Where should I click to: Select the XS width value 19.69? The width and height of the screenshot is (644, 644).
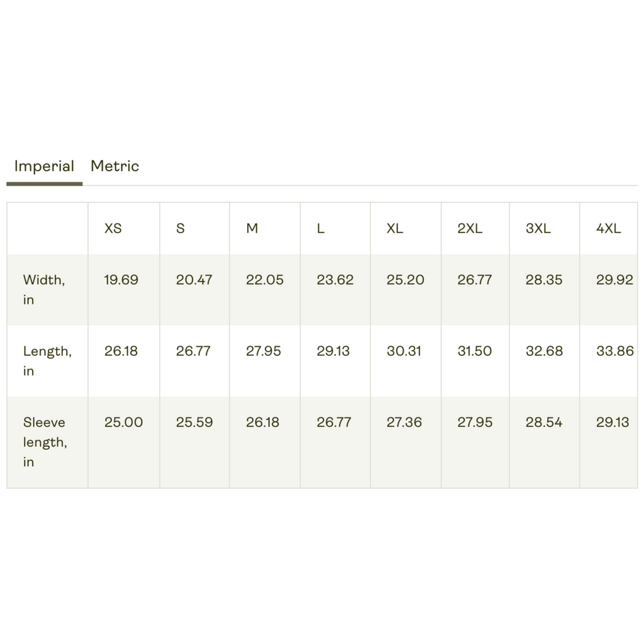121,280
